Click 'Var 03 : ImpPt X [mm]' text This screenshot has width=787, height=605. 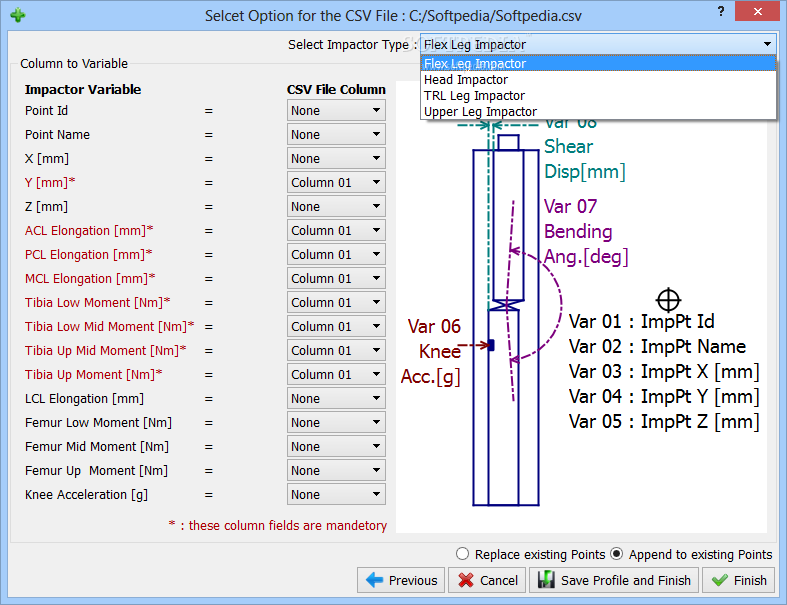(664, 372)
